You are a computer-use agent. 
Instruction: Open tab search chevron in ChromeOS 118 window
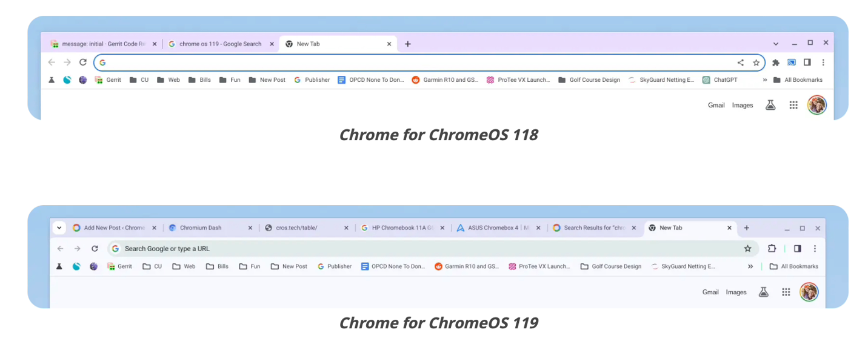pyautogui.click(x=776, y=44)
